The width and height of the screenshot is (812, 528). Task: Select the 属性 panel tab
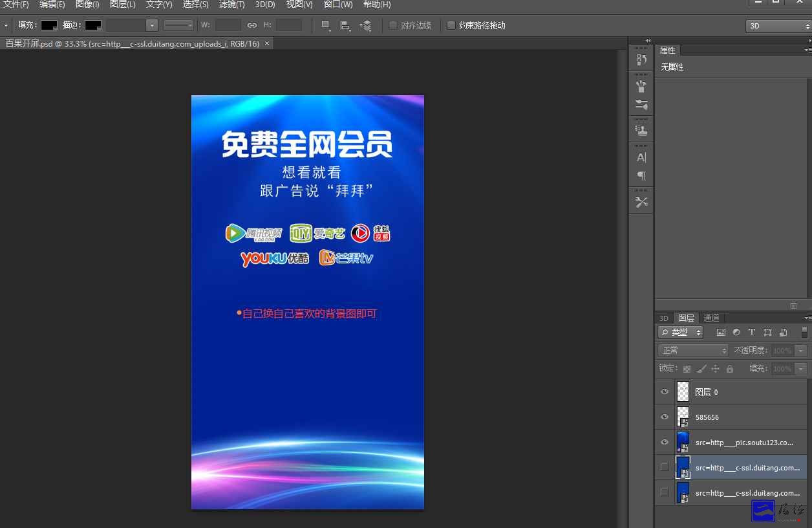click(x=668, y=50)
